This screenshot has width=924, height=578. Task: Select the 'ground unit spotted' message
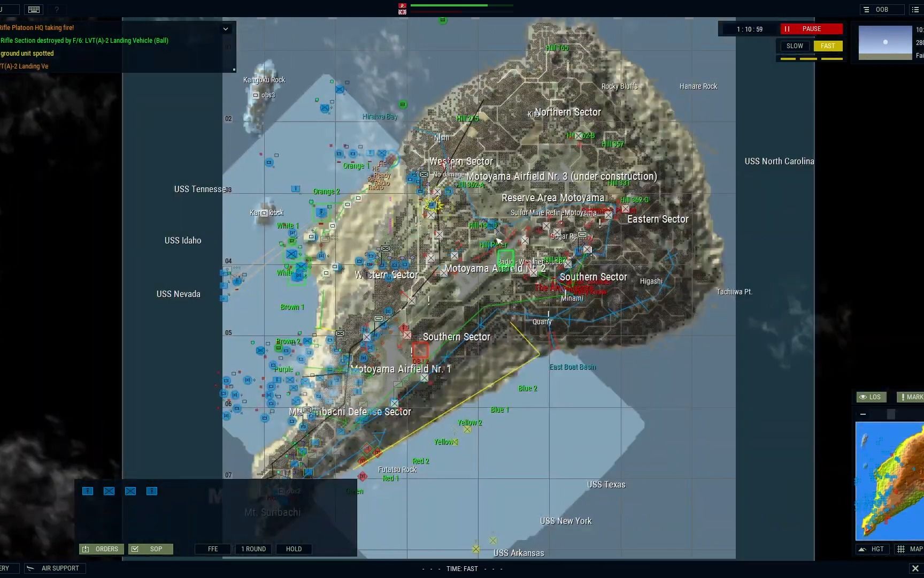[x=27, y=54]
